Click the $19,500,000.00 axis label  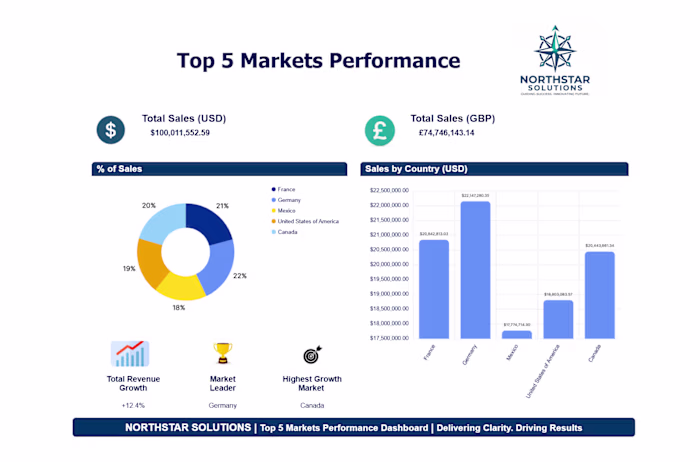pyautogui.click(x=389, y=279)
